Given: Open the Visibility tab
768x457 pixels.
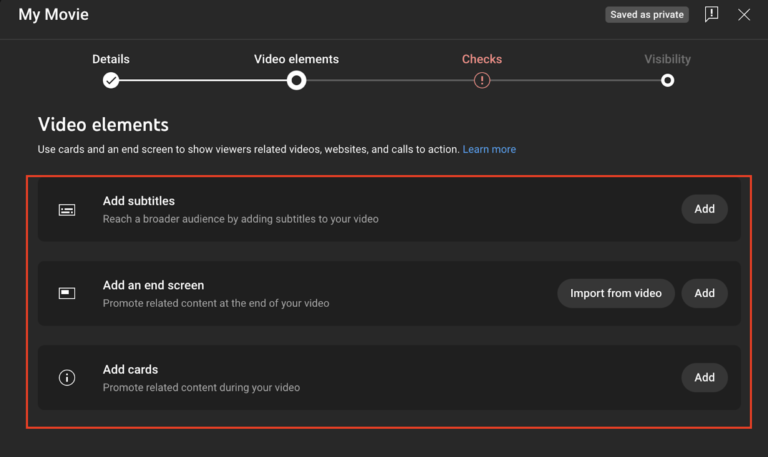Looking at the screenshot, I should [x=667, y=59].
